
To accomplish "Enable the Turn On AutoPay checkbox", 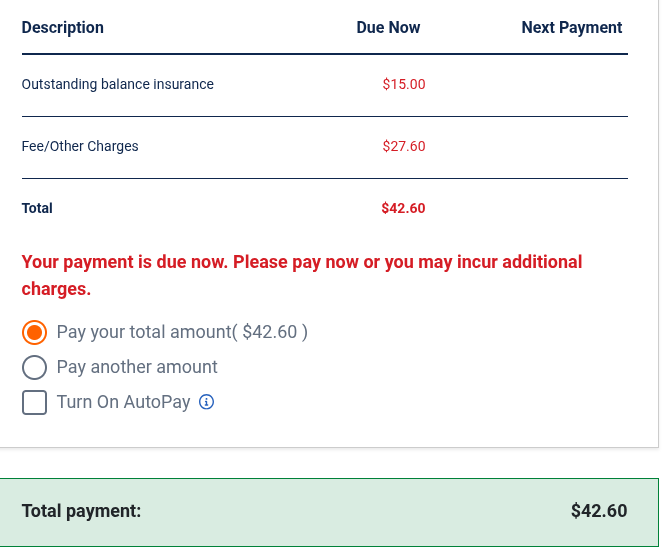I will click(34, 402).
